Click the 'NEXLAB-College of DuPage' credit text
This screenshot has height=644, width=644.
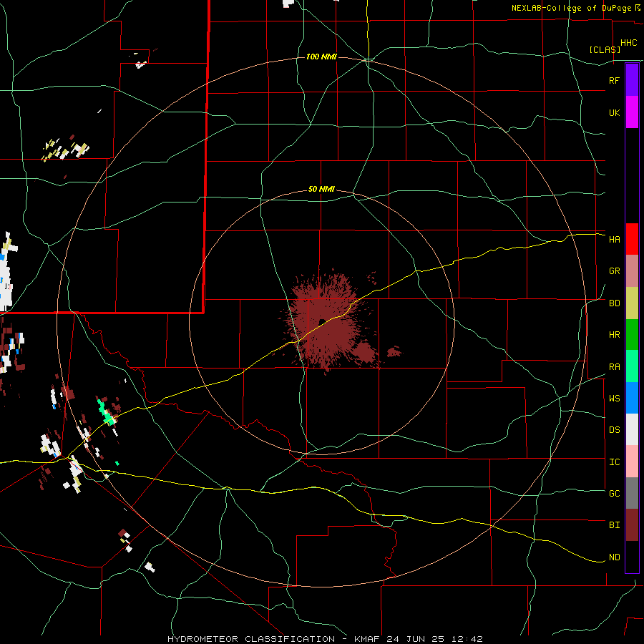click(571, 8)
